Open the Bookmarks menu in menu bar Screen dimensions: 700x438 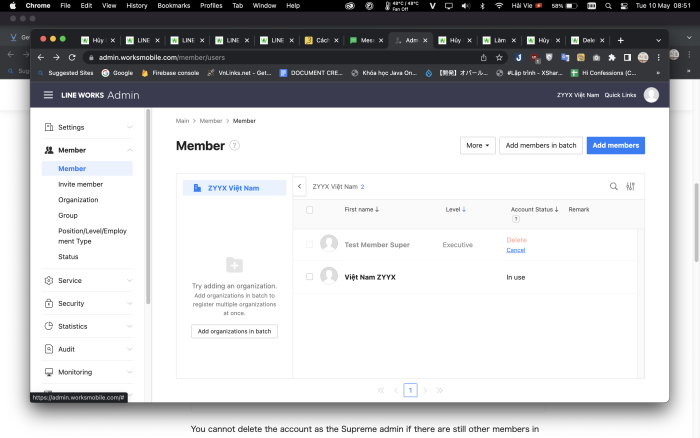point(174,6)
